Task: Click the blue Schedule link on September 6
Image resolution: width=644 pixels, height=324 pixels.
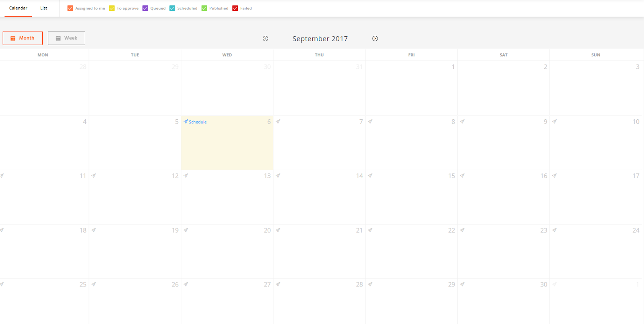Action: [195, 122]
